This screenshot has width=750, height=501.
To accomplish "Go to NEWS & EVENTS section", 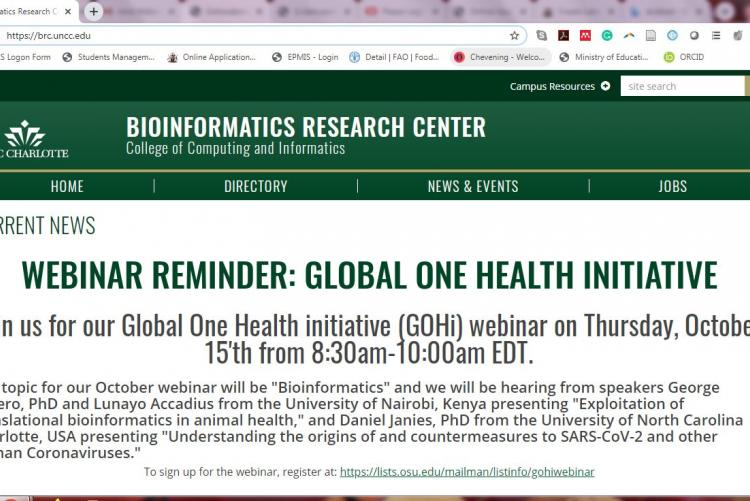I will [473, 186].
